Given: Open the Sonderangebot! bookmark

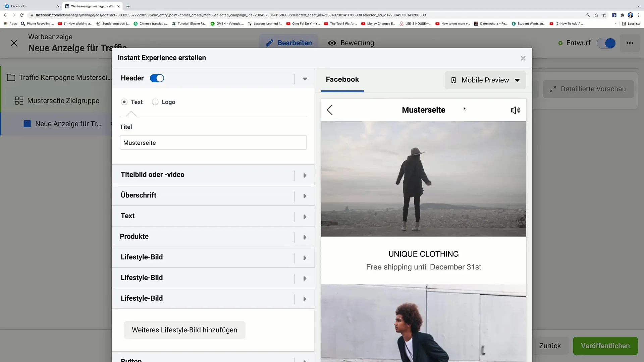Looking at the screenshot, I should 113,23.
